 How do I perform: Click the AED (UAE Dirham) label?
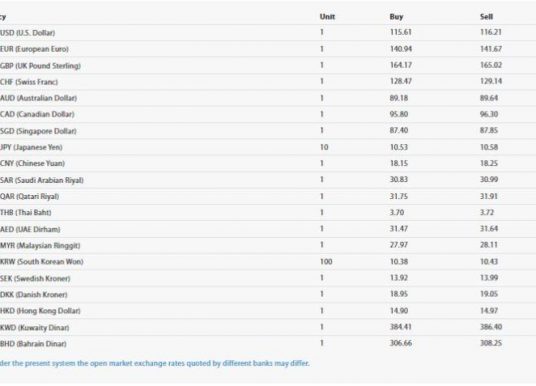pyautogui.click(x=30, y=229)
